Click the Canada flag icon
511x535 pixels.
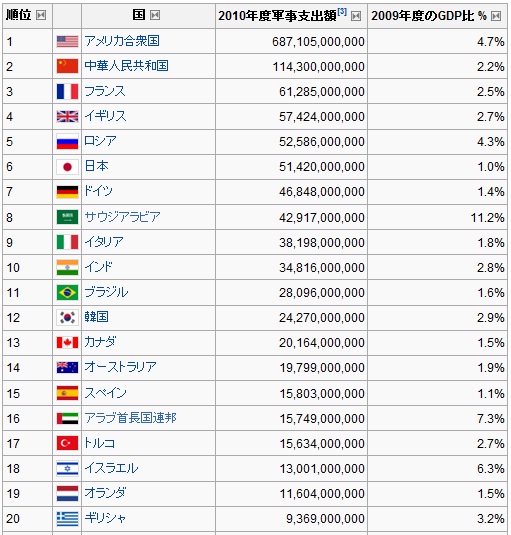pos(67,343)
